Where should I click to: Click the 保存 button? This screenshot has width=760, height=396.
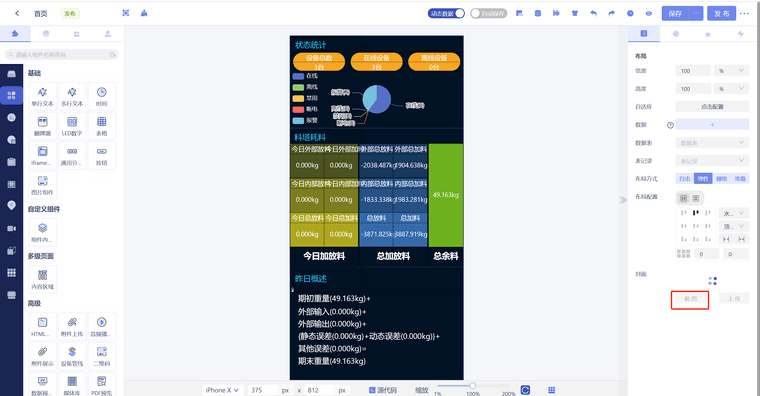676,14
